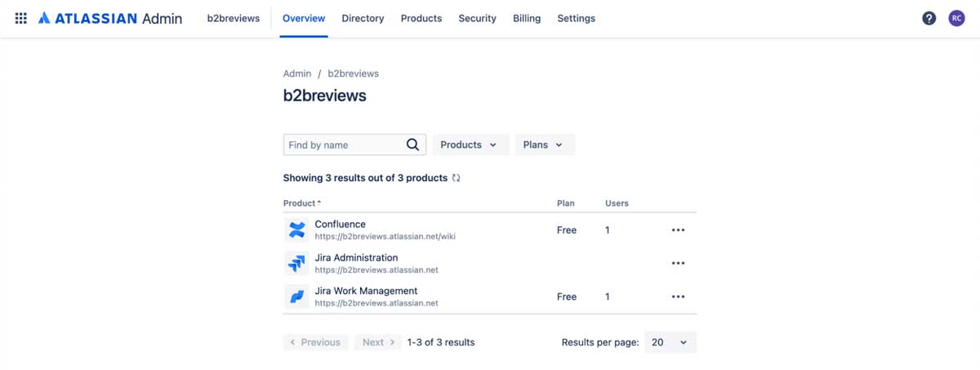The width and height of the screenshot is (980, 370).
Task: Click Free plan cell for Jira Work Management
Action: (x=567, y=296)
